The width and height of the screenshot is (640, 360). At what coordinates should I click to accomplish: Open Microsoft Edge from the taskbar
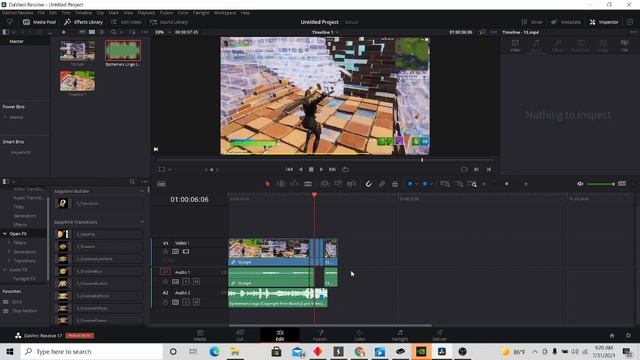(x=214, y=351)
